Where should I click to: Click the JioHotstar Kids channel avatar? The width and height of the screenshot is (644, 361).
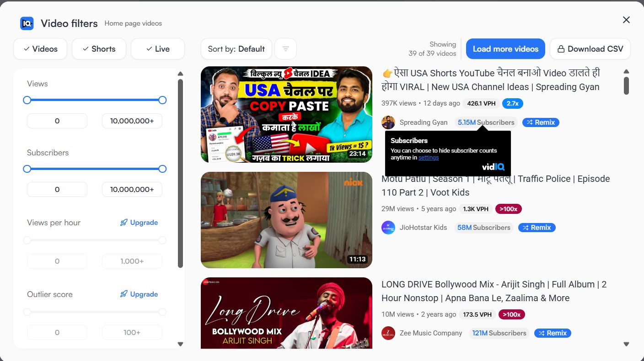click(388, 228)
